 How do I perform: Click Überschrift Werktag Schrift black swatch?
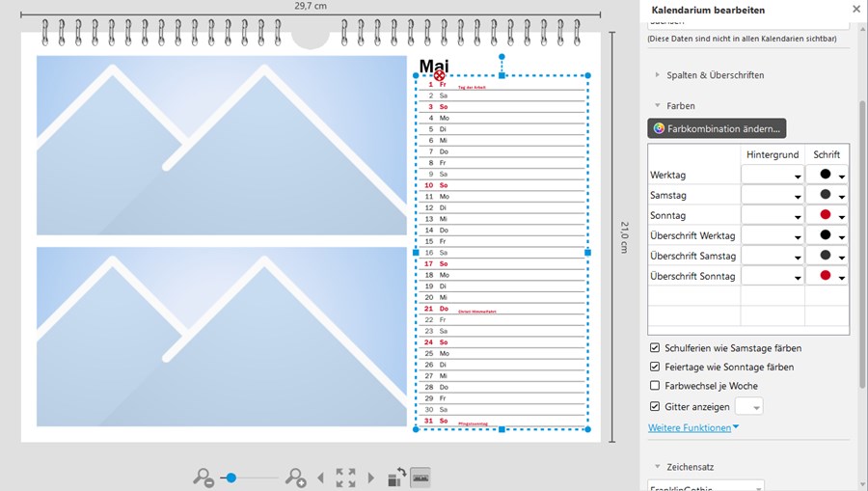coord(826,234)
